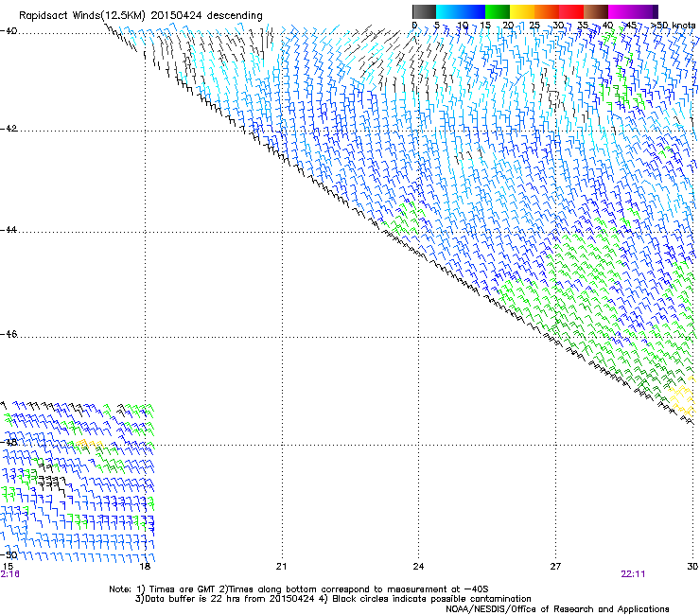Viewport: 700px width, 615px height.
Task: Click the legend label "25"
Action: point(534,25)
